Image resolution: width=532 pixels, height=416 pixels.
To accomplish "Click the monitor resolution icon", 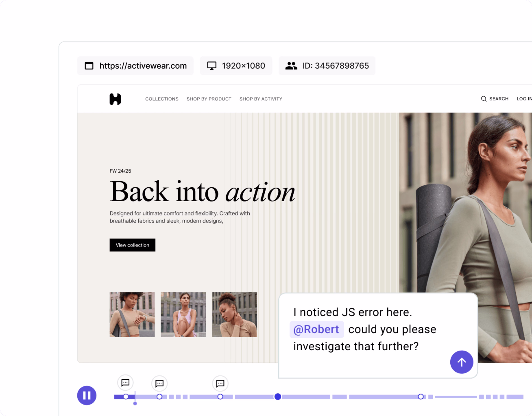I will pyautogui.click(x=212, y=66).
